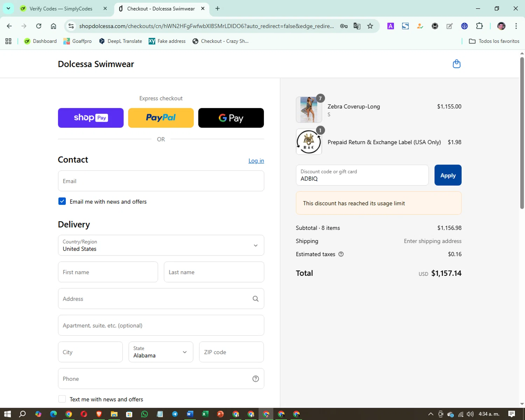Click the First name field
Viewport: 525px width, 420px height.
coord(108,272)
